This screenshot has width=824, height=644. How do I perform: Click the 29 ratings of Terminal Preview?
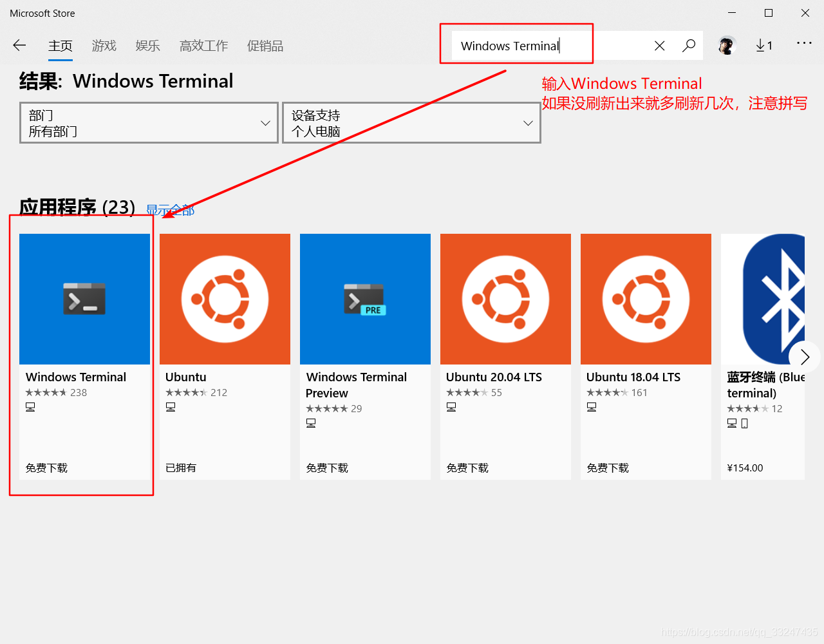pyautogui.click(x=357, y=409)
